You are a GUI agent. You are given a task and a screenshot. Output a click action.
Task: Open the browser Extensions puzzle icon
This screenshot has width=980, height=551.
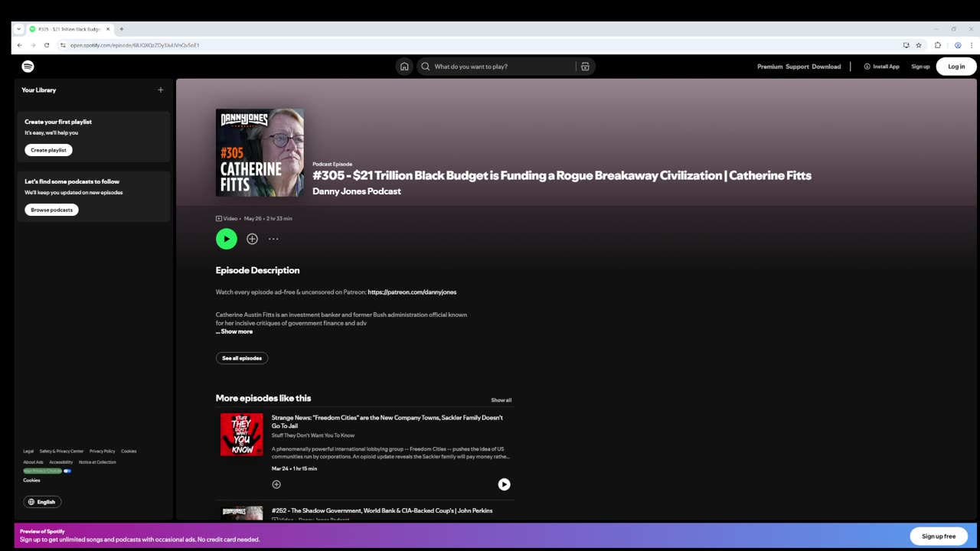[938, 45]
